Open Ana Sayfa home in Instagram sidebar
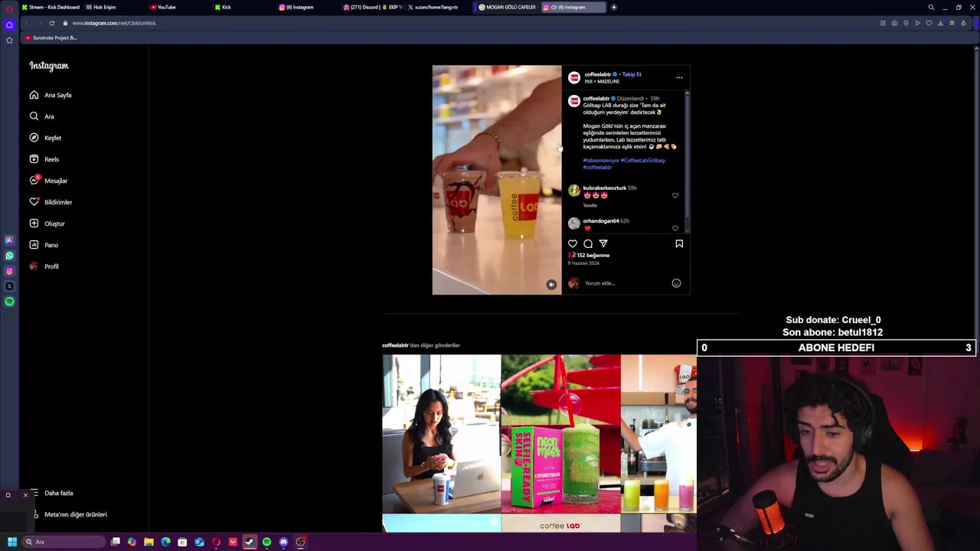Viewport: 980px width, 551px height. (x=51, y=95)
